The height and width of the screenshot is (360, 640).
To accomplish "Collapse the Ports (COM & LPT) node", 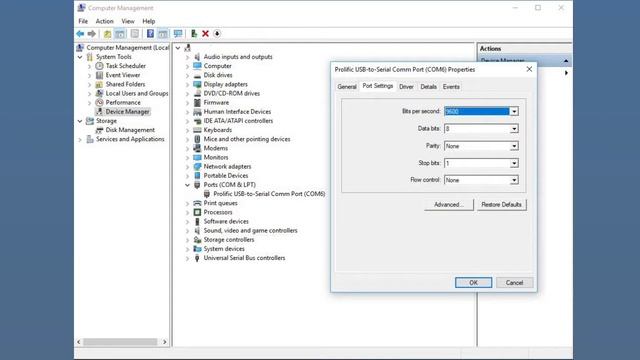I will pos(187,185).
